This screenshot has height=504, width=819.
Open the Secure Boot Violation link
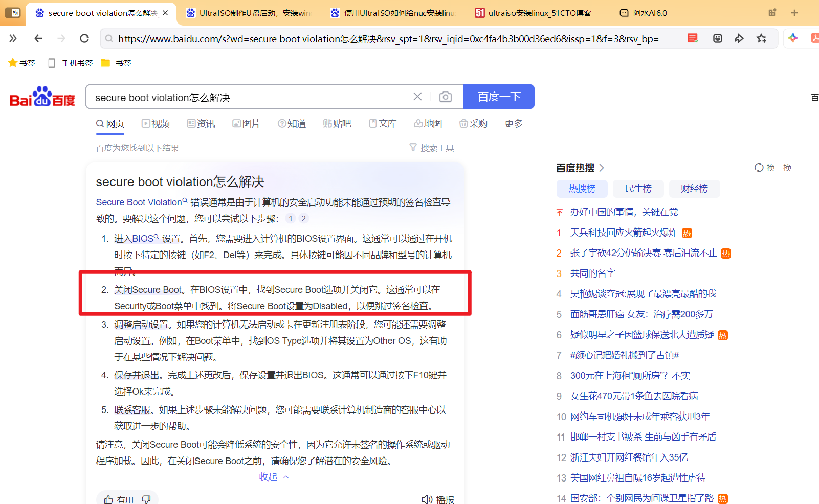pos(142,202)
